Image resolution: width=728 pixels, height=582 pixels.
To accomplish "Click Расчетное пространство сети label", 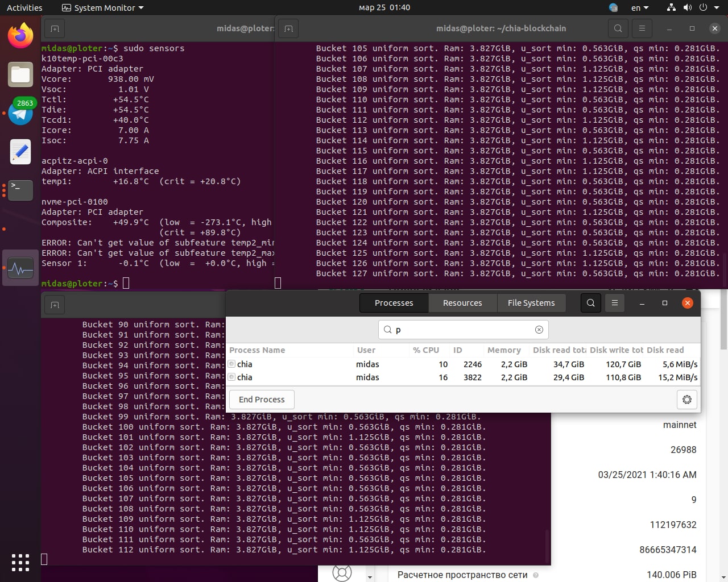I will click(x=462, y=575).
